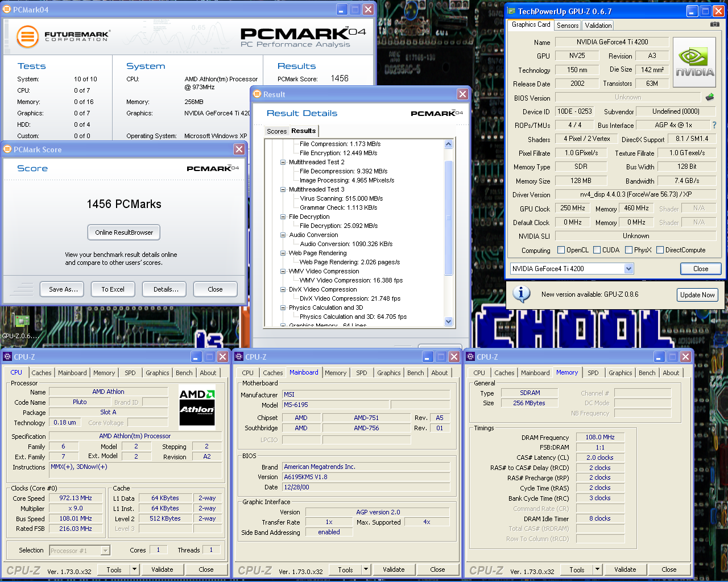Image resolution: width=728 pixels, height=582 pixels.
Task: Click the CPU-Z Memory window title icon
Action: click(470, 357)
